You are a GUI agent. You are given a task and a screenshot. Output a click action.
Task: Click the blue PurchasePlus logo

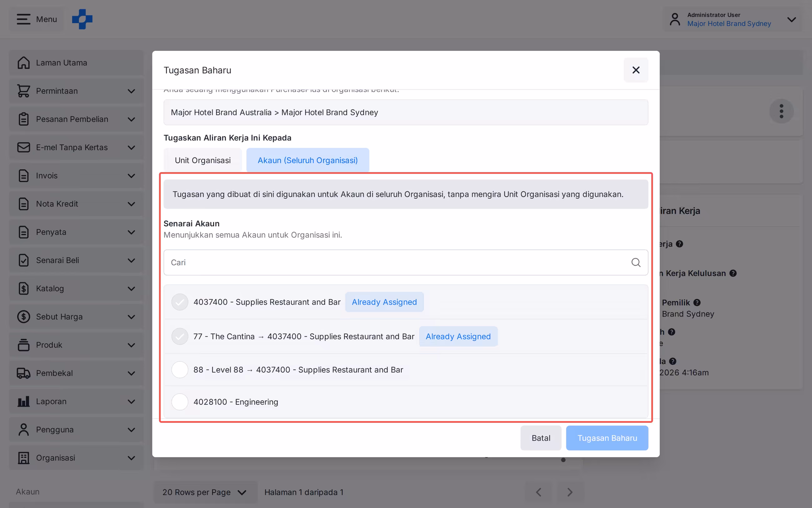click(82, 19)
